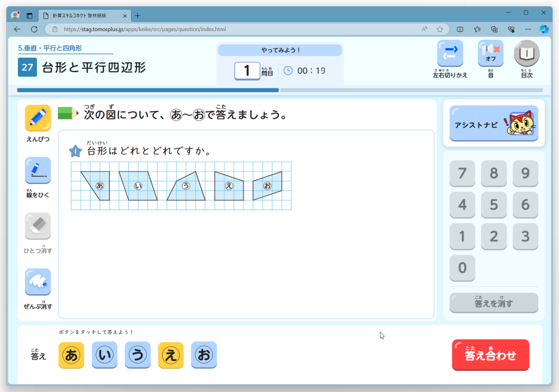559x392 pixels.
Task: Click shape あ in the grid figure
Action: point(100,186)
